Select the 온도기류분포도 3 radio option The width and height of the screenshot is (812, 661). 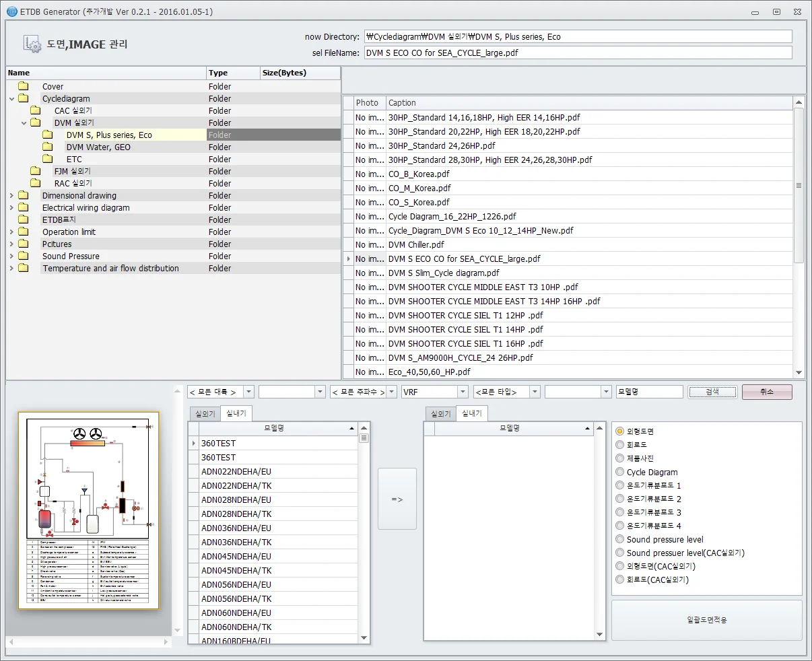[620, 512]
